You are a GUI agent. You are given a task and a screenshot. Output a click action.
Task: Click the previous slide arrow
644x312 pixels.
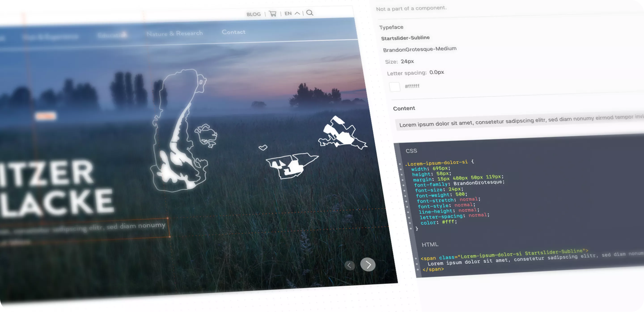coord(350,266)
